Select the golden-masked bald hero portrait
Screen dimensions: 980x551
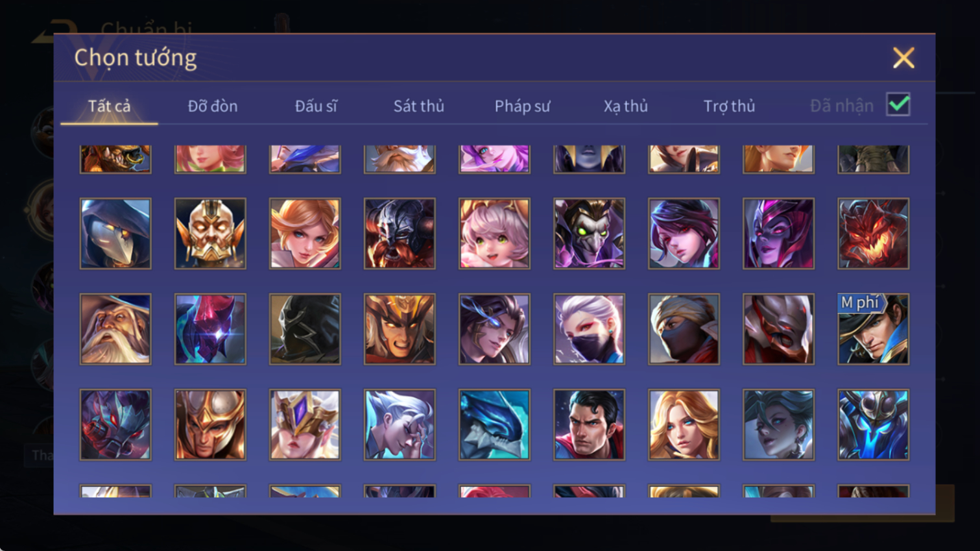pos(210,234)
